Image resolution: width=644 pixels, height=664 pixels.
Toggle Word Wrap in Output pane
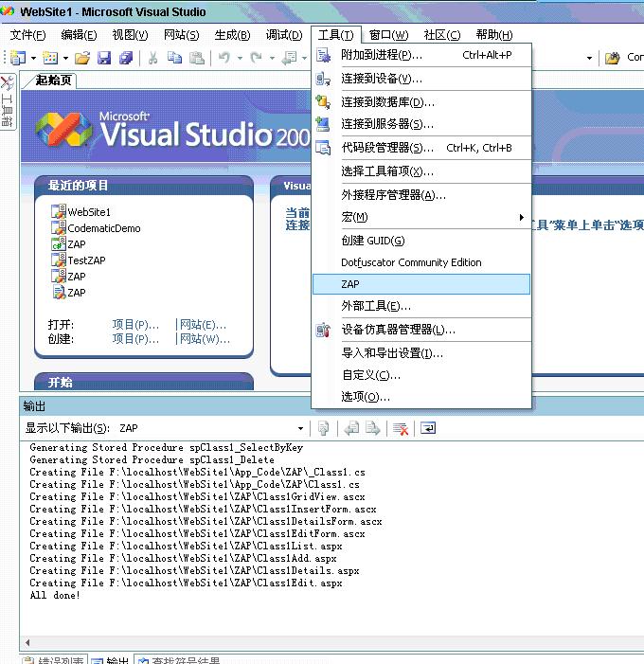[428, 428]
